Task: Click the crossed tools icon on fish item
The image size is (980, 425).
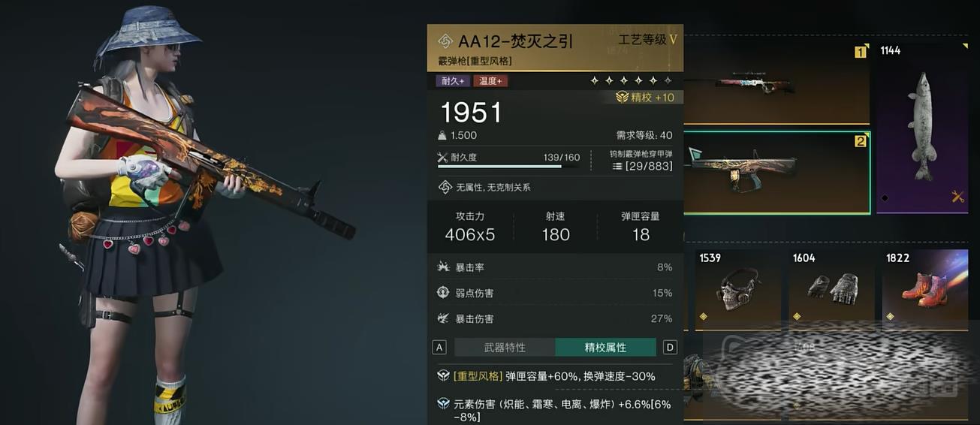Action: pos(957,197)
